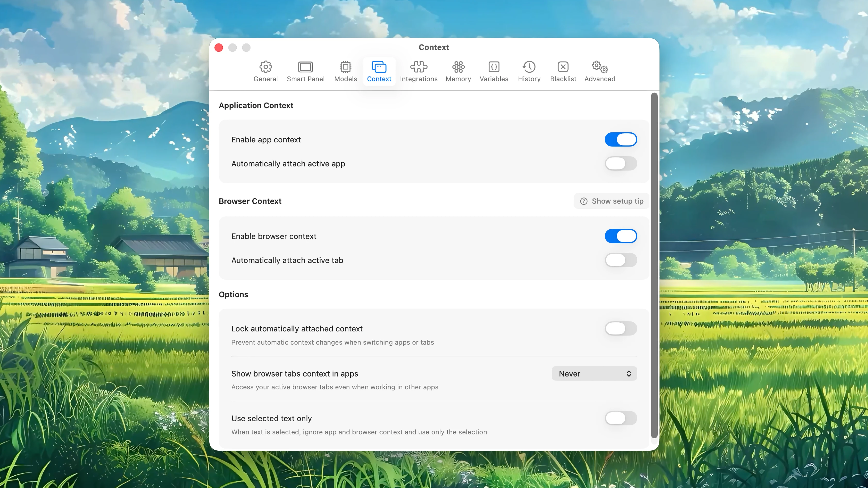Select the Smart Panel settings icon
The width and height of the screenshot is (868, 488).
click(x=306, y=71)
